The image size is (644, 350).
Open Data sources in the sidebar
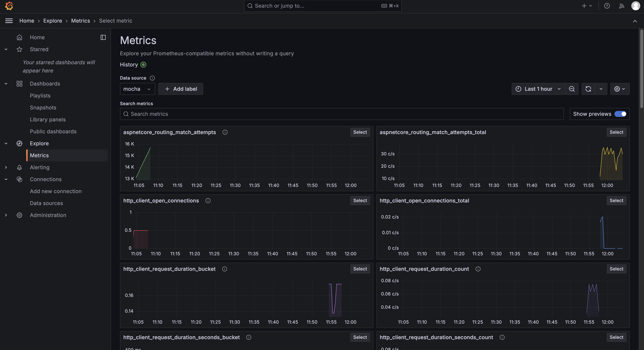click(x=46, y=203)
